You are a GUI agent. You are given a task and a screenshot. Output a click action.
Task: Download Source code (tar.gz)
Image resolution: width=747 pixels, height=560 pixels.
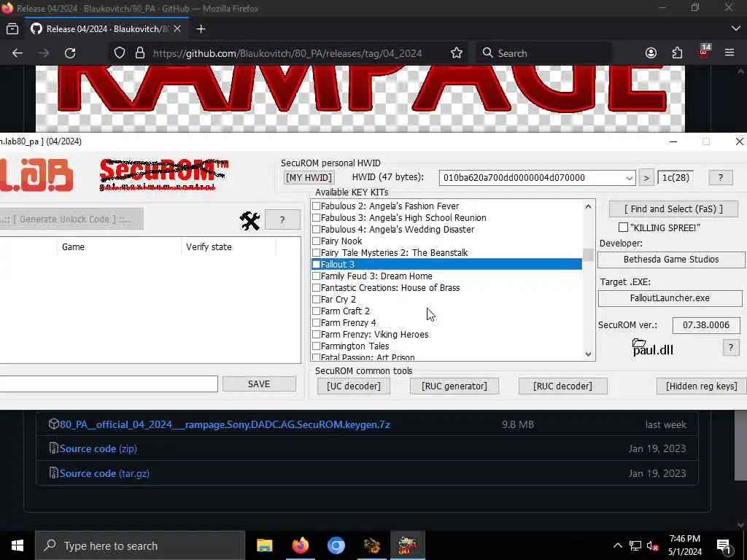(x=104, y=474)
